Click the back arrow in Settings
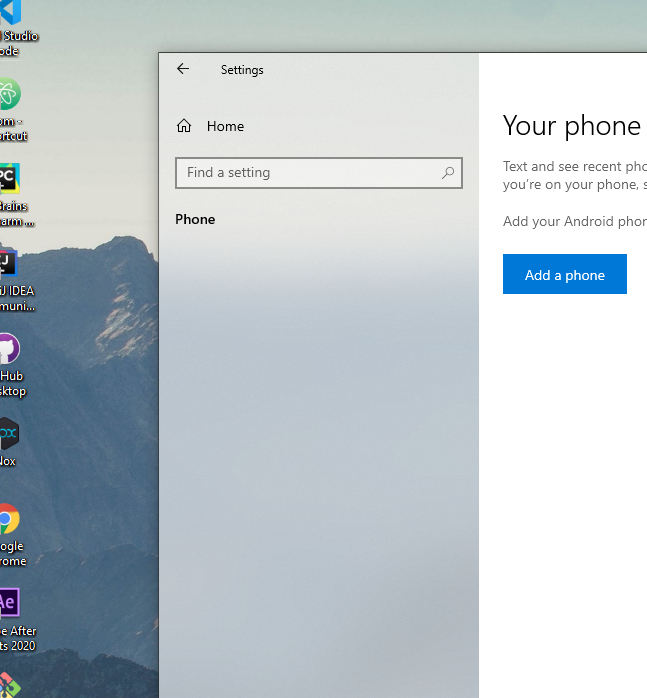647x698 pixels. point(183,69)
